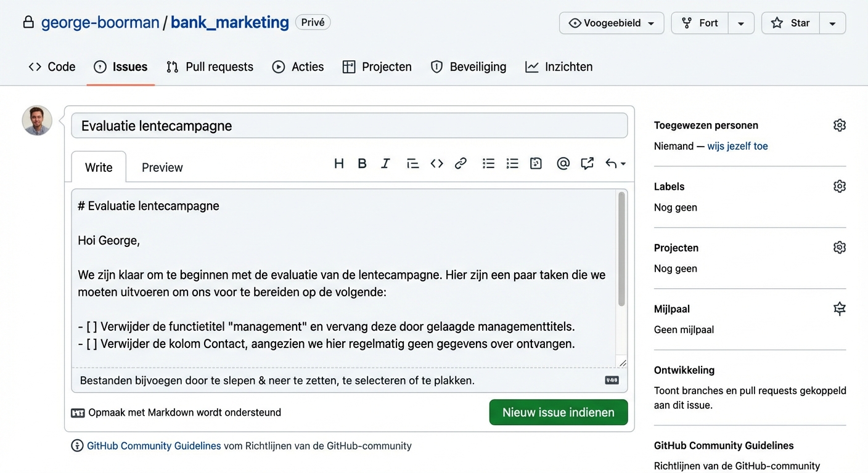868x473 pixels.
Task: Insert a task list
Action: pos(535,163)
